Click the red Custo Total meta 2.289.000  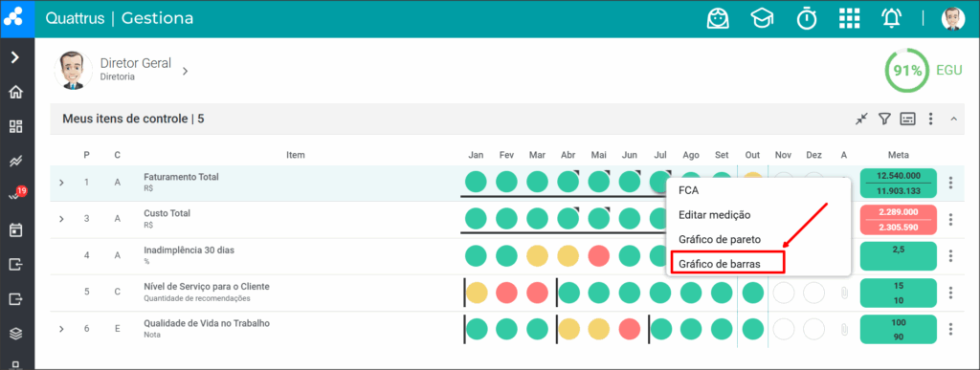point(898,212)
